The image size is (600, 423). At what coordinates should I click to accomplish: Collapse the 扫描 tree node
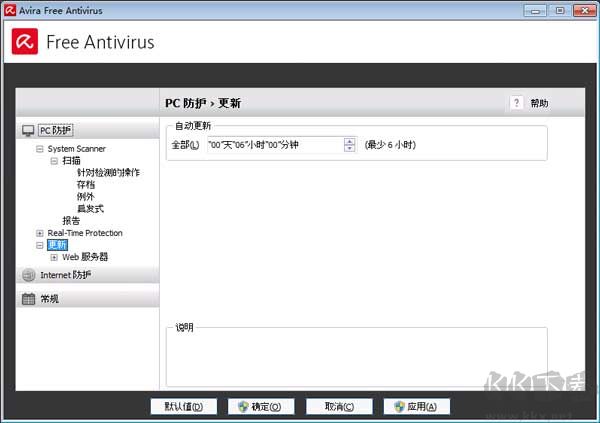coord(54,161)
